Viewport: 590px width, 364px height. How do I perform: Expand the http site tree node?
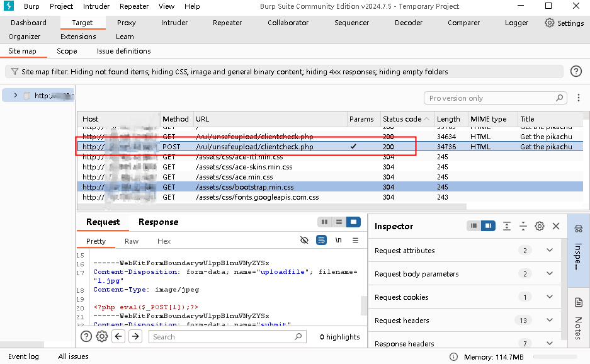(x=16, y=95)
